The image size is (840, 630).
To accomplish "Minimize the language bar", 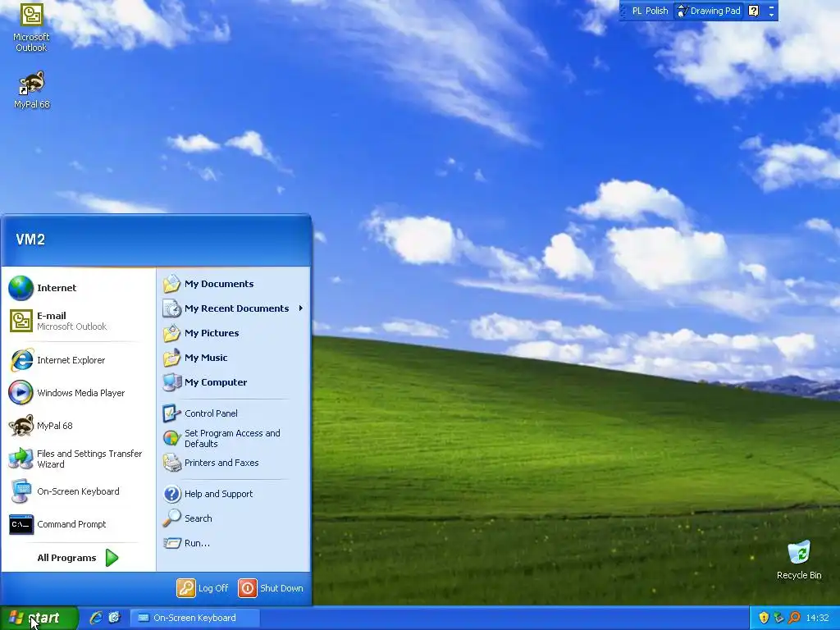I will coord(771,7).
